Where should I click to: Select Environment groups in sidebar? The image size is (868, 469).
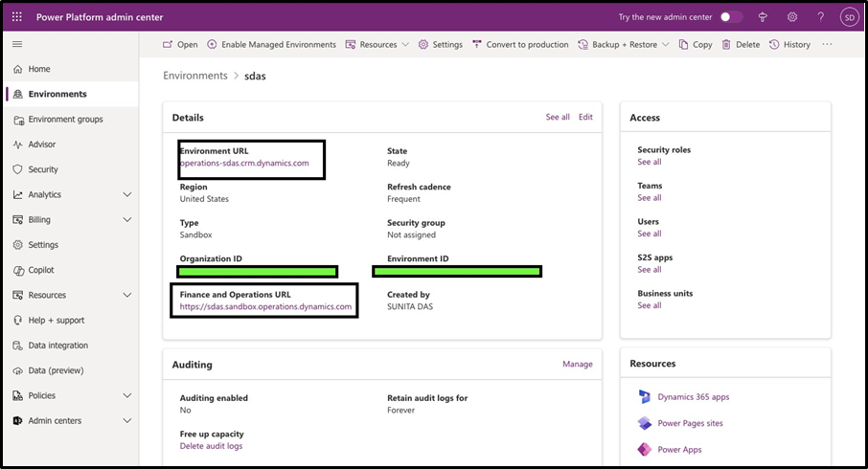click(x=65, y=120)
